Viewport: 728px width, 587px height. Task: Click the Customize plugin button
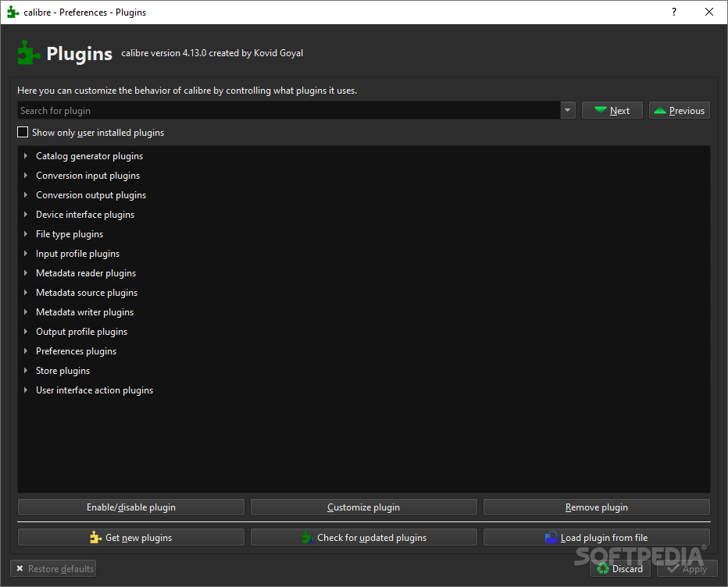click(363, 507)
